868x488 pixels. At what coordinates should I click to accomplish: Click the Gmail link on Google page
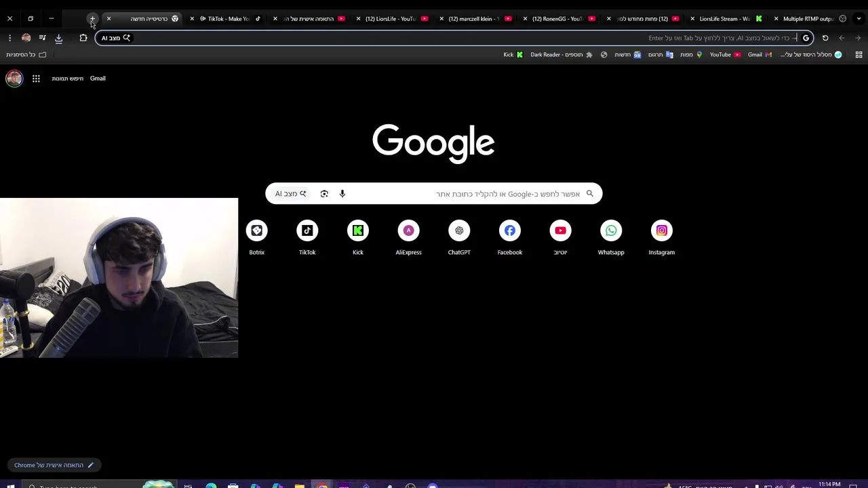click(98, 79)
